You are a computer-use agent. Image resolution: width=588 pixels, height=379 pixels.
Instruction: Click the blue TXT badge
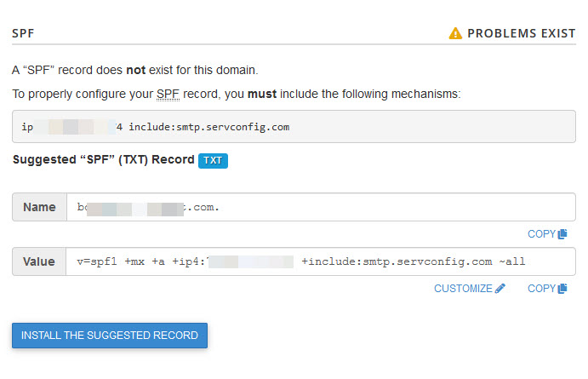213,160
